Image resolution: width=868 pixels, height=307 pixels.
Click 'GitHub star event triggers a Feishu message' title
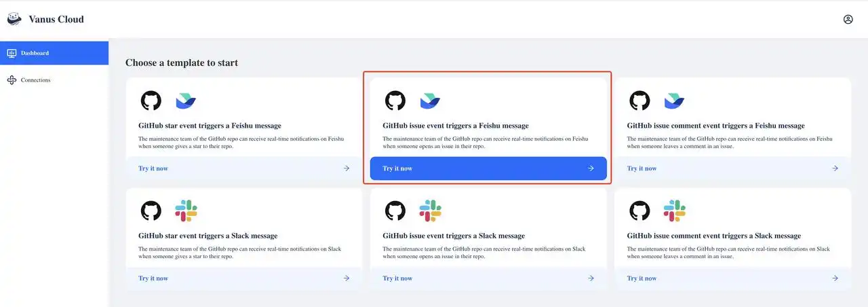[x=210, y=126]
